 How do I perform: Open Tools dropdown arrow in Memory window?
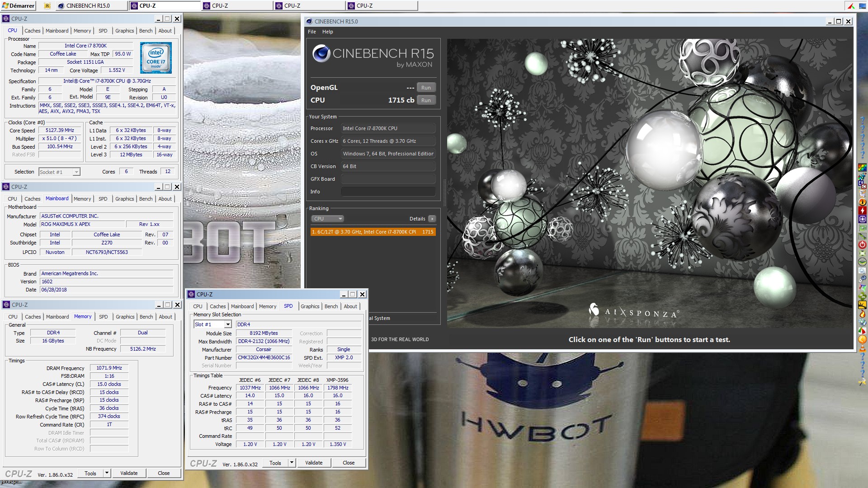[x=107, y=473]
